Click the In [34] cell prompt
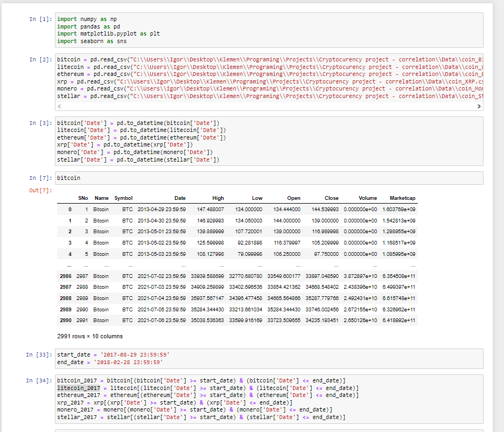 tap(39, 381)
